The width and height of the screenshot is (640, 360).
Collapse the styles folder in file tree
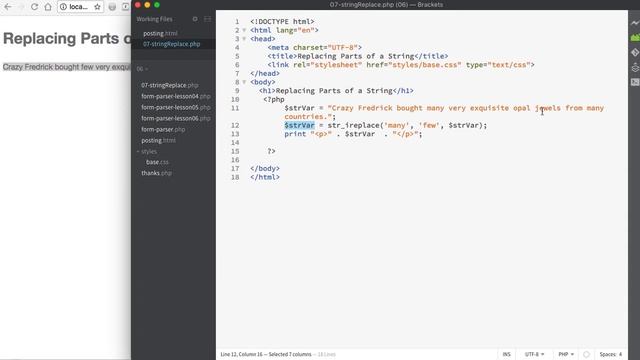138,151
